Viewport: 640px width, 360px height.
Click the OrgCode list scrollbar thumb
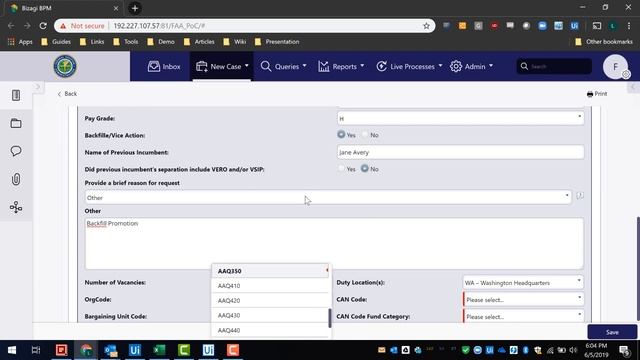pyautogui.click(x=330, y=318)
